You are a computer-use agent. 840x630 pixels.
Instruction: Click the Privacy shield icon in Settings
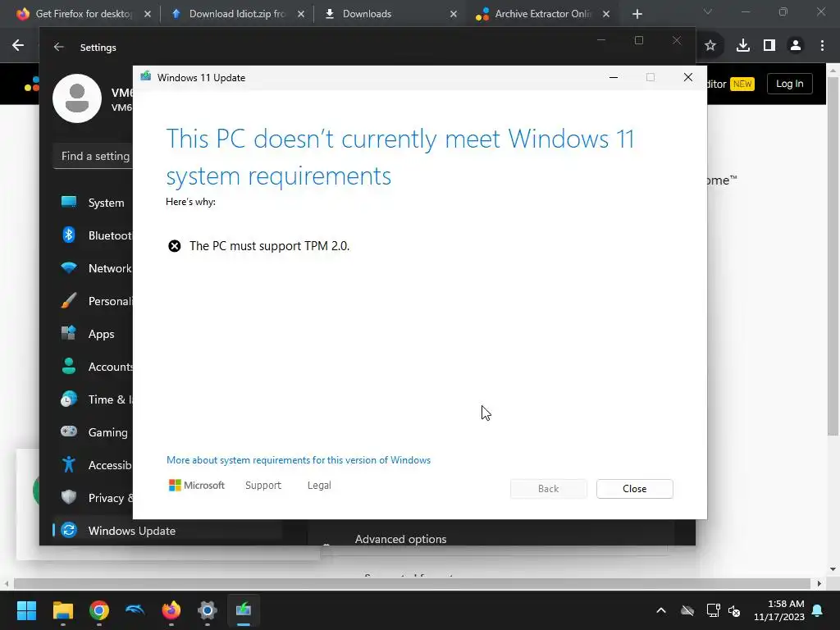[x=69, y=497]
